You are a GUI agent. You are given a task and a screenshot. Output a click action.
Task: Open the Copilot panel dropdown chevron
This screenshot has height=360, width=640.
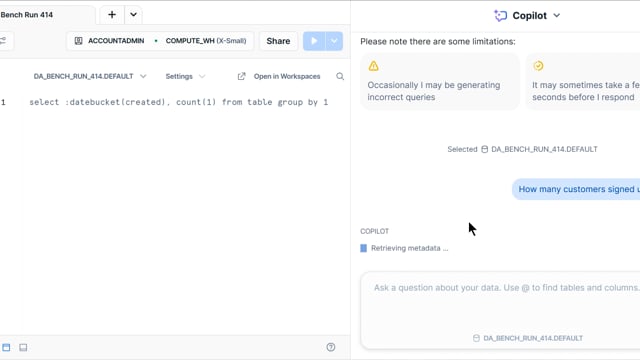557,16
